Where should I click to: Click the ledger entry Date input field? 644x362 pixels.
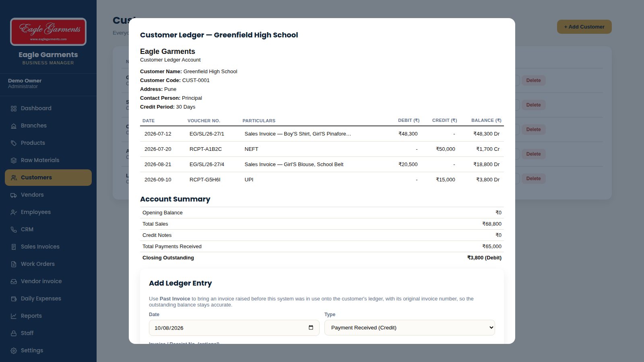[x=234, y=328]
